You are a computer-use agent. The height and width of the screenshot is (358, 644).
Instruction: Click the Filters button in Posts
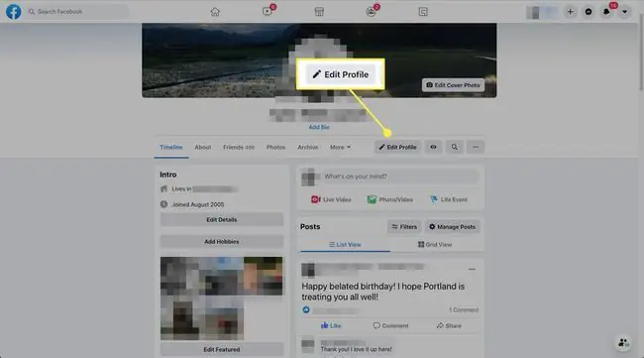click(x=404, y=226)
